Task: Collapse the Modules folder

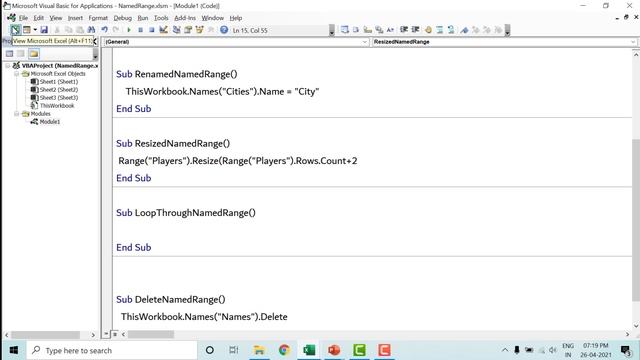Action: coord(16,113)
